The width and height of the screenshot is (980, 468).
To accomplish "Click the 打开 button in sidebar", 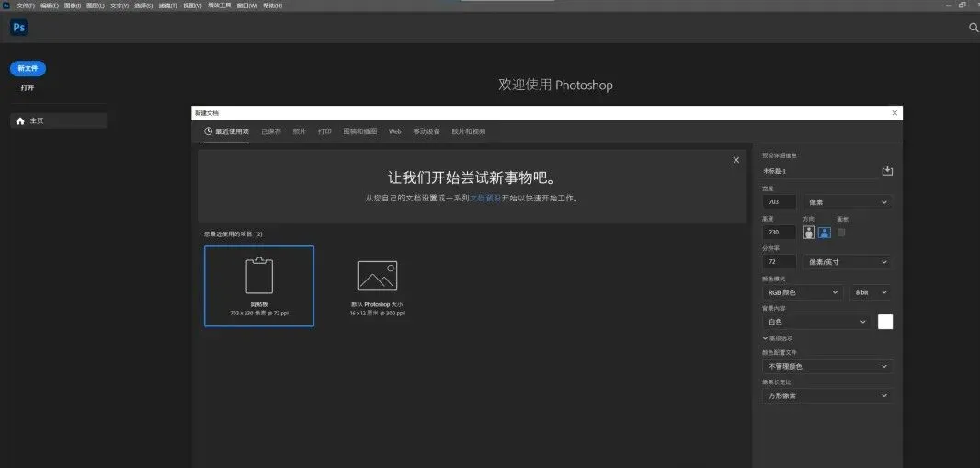I will pyautogui.click(x=27, y=88).
